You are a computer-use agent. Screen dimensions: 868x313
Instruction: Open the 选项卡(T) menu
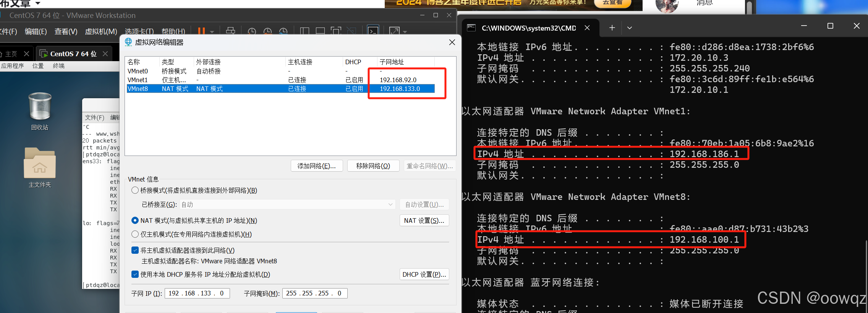click(x=139, y=31)
